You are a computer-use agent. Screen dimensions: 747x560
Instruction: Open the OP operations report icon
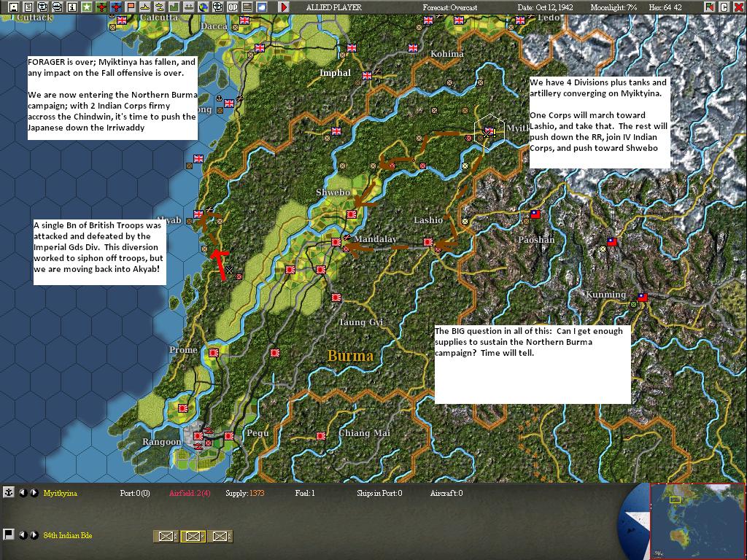[233, 7]
